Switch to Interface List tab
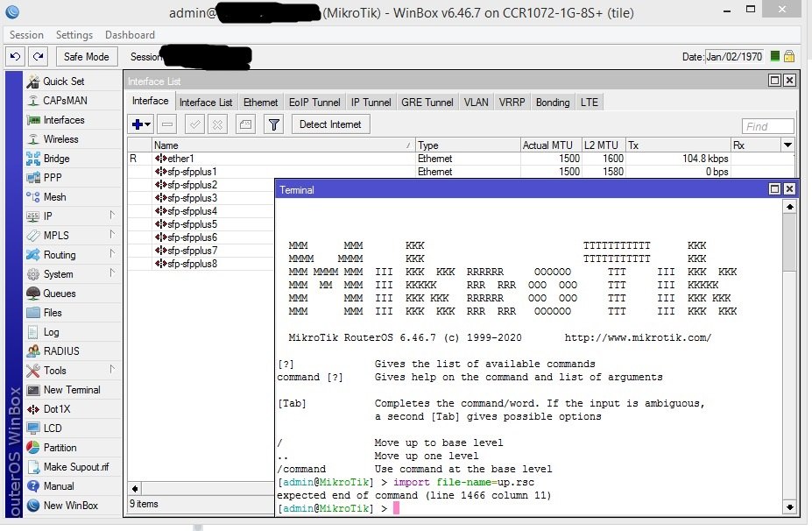The image size is (812, 531). point(206,102)
